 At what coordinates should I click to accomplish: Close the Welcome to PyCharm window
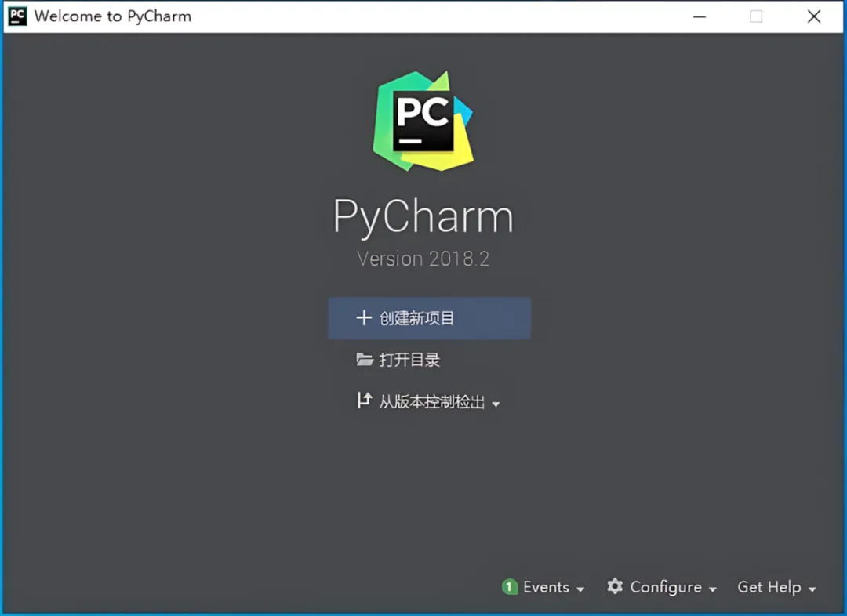tap(814, 16)
